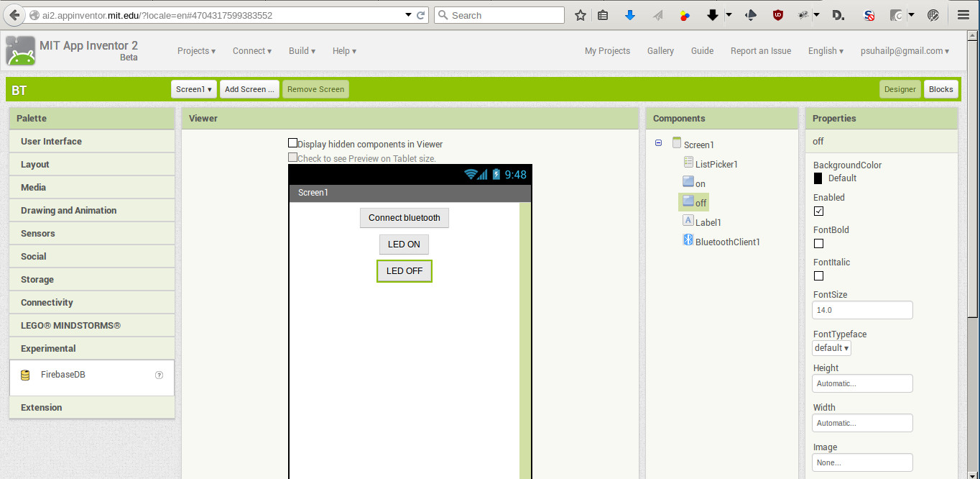Open the FirebaseDB help question mark
980x479 pixels.
click(x=160, y=375)
